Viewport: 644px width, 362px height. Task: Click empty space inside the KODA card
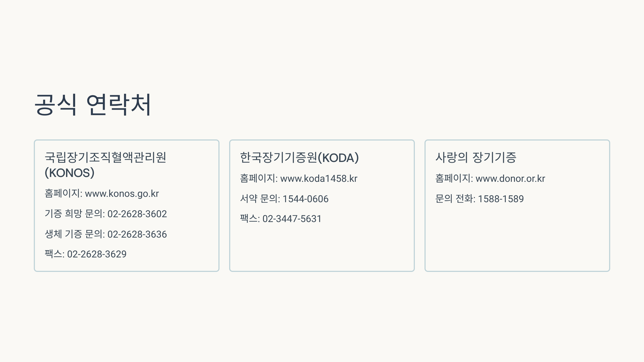[x=322, y=247]
